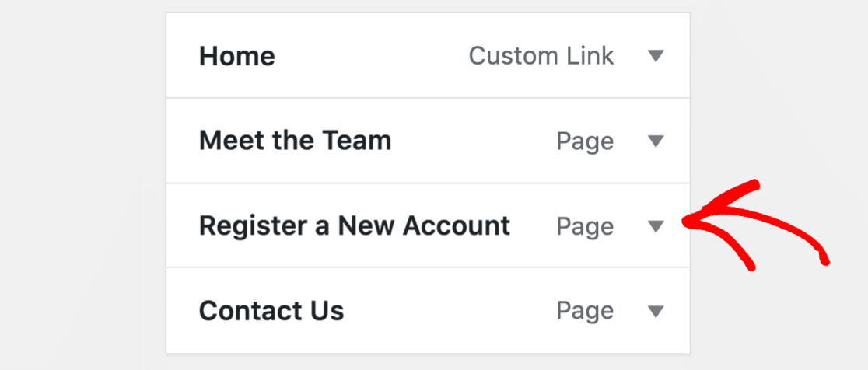Select the Contact Us menu title

pos(271,311)
